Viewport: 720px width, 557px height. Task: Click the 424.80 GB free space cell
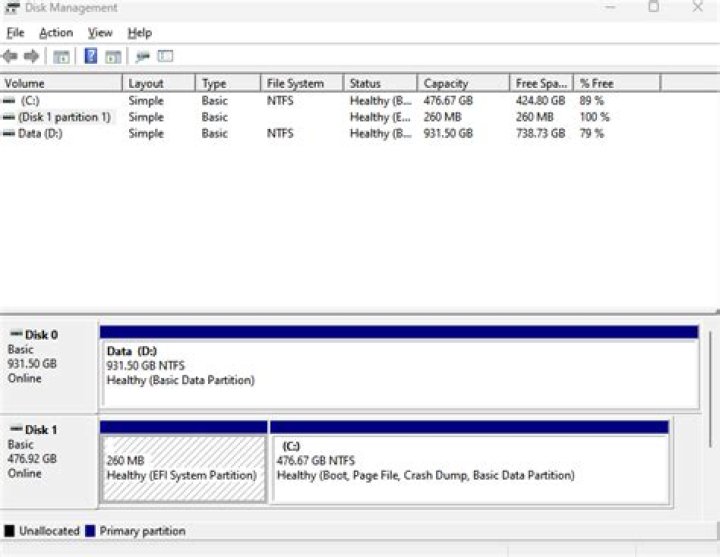pos(540,101)
